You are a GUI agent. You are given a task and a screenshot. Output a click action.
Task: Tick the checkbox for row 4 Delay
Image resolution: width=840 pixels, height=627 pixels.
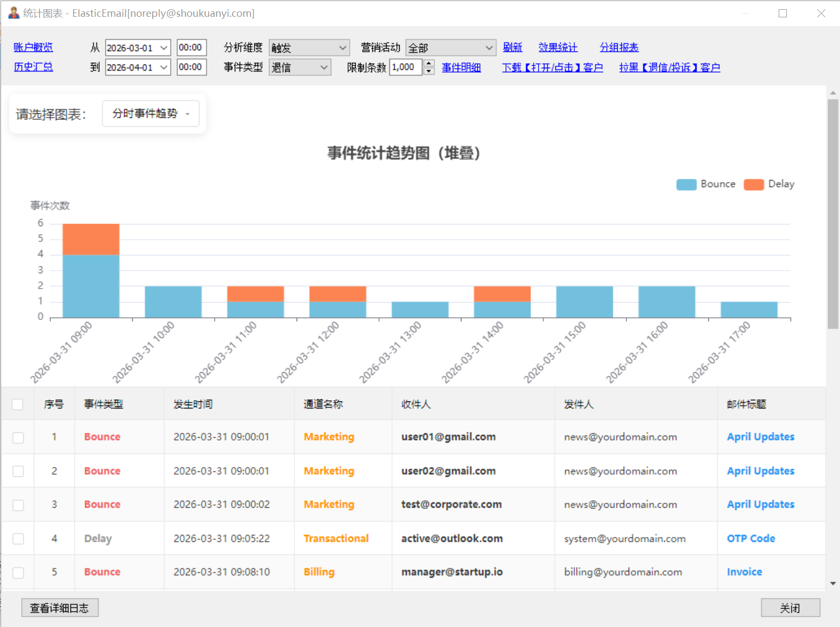point(18,539)
